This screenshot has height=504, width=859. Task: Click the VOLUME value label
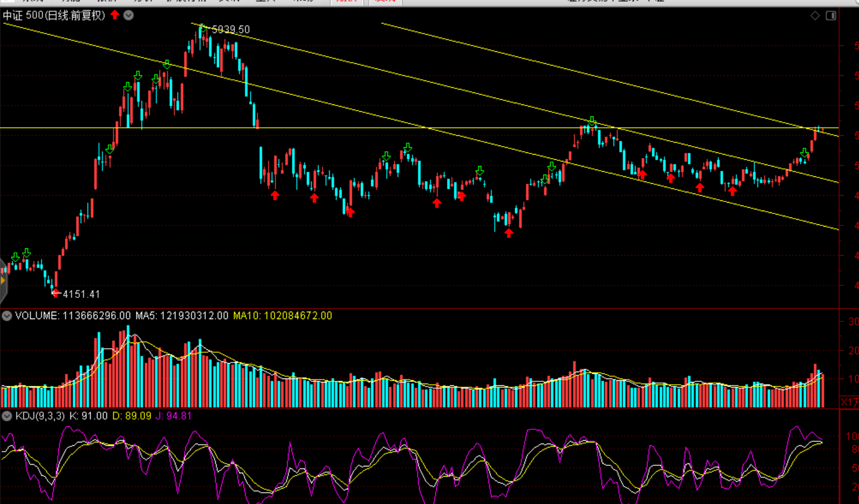[73, 316]
